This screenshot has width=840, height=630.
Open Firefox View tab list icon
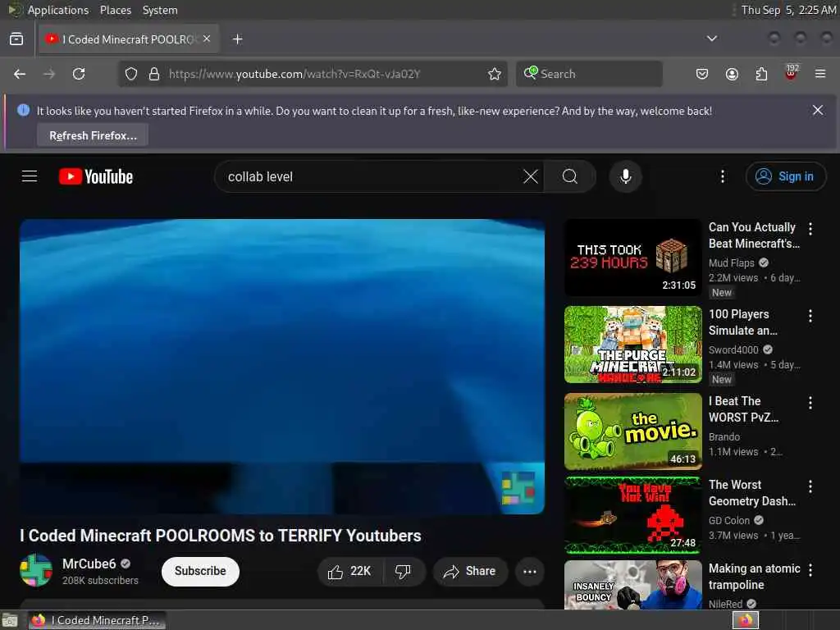click(x=16, y=39)
